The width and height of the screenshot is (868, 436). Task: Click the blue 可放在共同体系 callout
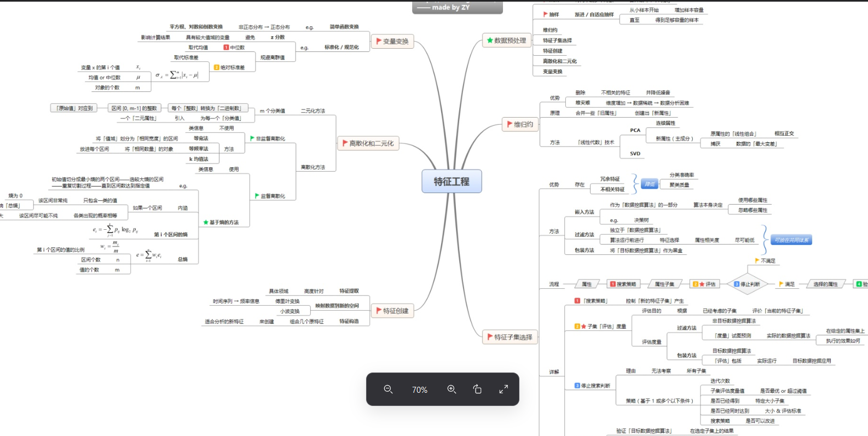pyautogui.click(x=792, y=240)
